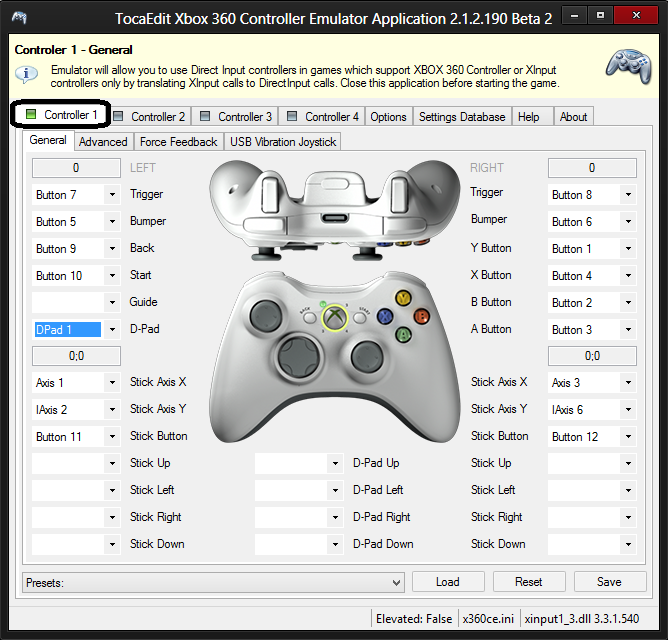Screen dimensions: 668x640
Task: Click the Elevated: False status bar entry
Action: tap(414, 619)
